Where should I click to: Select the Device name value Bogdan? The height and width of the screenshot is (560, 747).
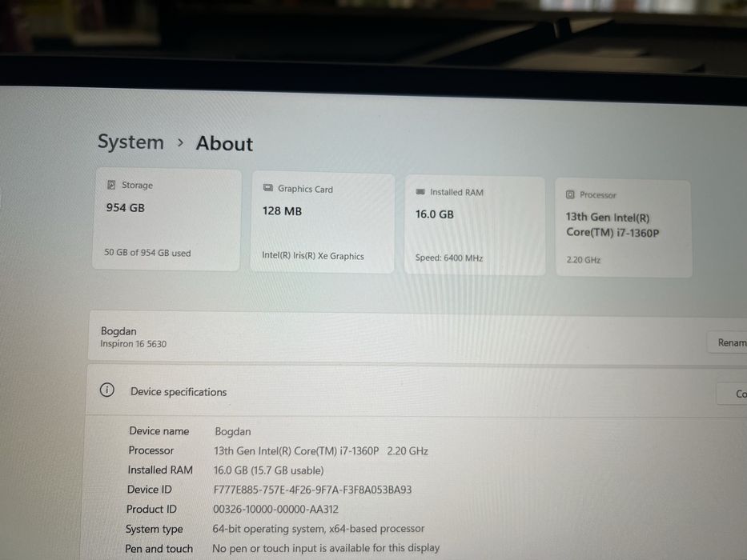pyautogui.click(x=233, y=431)
